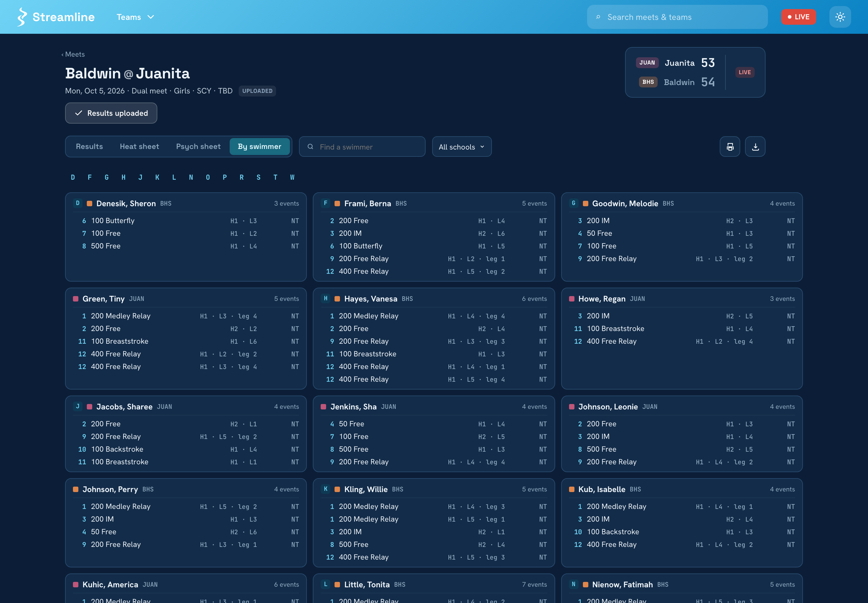Open swimmer Frami, Berna

click(367, 204)
